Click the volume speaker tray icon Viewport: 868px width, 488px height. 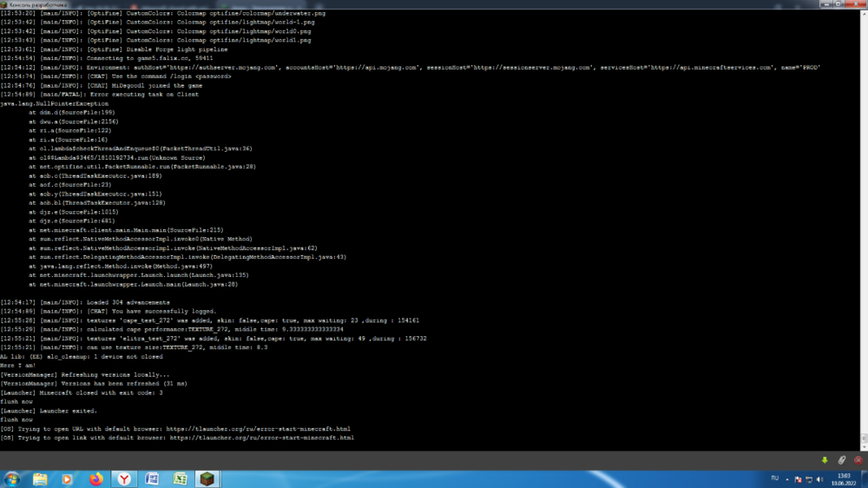[x=820, y=479]
